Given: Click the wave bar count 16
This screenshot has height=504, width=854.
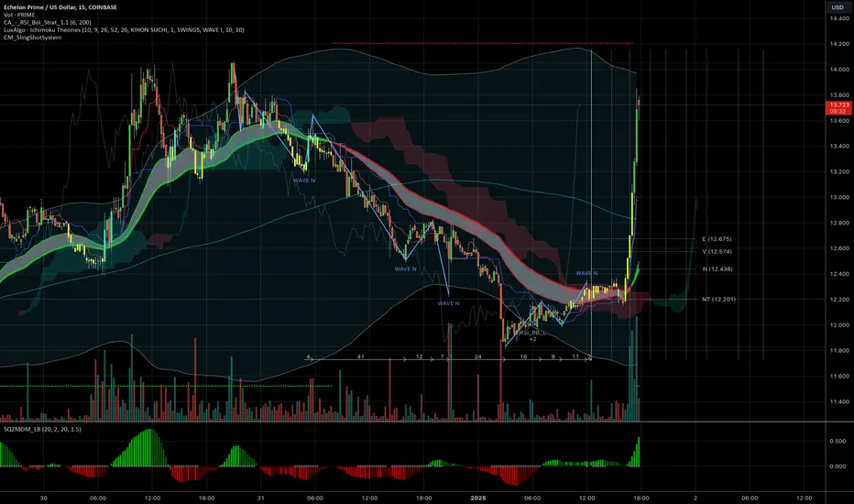Looking at the screenshot, I should tap(523, 356).
